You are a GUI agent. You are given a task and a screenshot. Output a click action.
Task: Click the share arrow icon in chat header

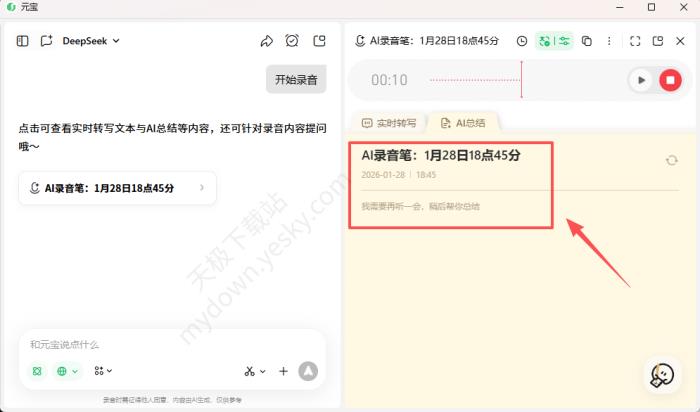tap(267, 41)
